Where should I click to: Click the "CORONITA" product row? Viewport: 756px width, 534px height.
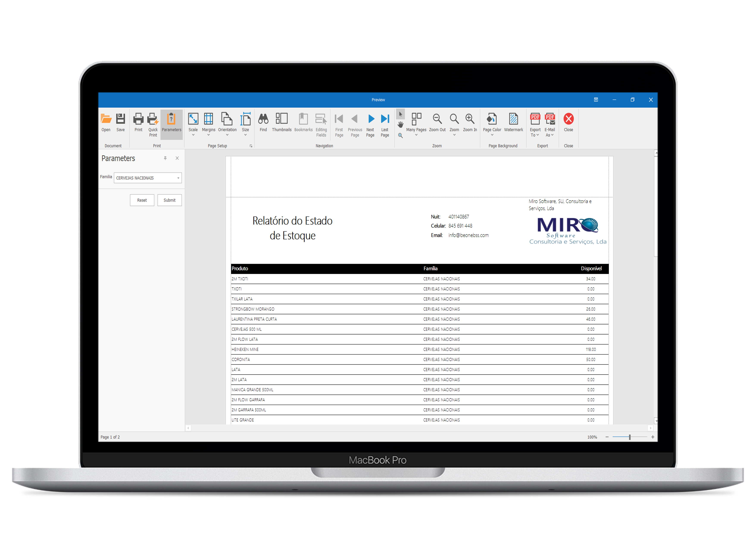click(x=420, y=359)
